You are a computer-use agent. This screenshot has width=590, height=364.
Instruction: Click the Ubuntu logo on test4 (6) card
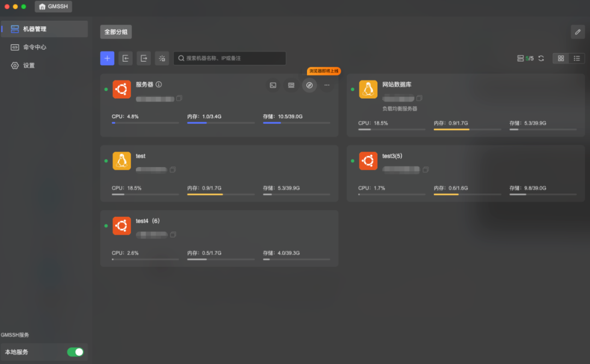121,225
